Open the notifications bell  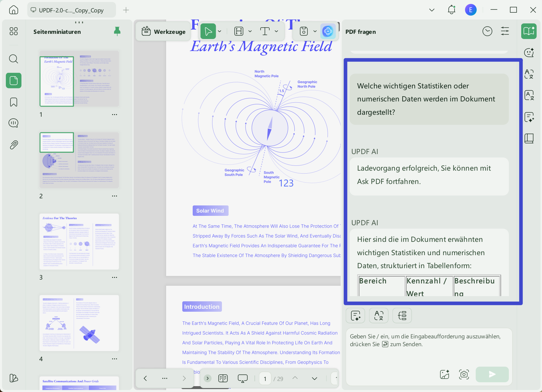point(452,10)
